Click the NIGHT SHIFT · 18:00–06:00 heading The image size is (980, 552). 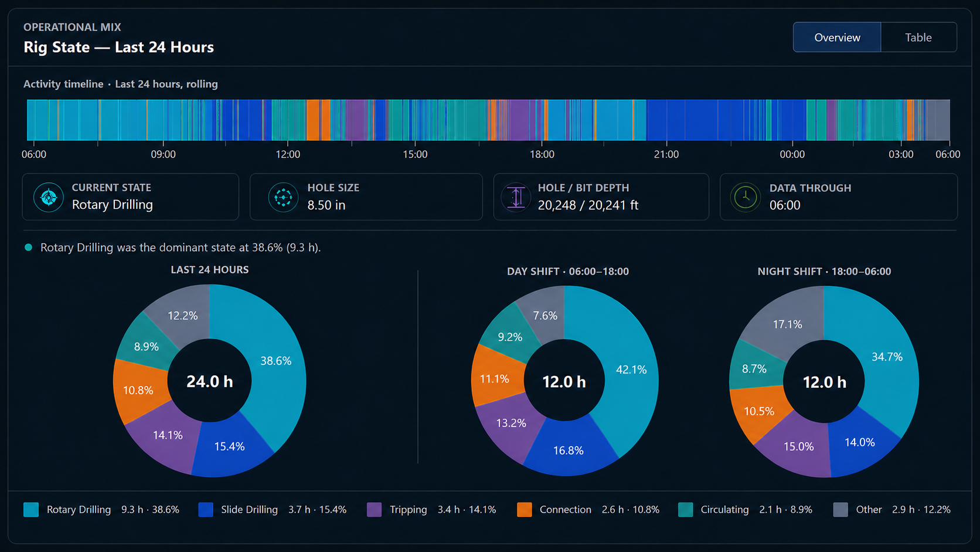click(x=824, y=272)
